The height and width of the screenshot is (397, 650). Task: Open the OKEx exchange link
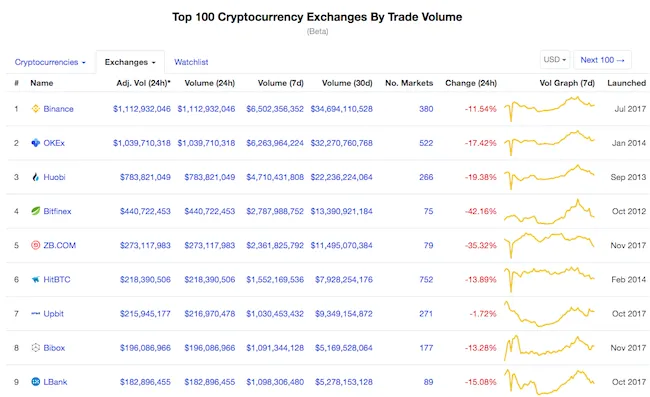[x=54, y=143]
